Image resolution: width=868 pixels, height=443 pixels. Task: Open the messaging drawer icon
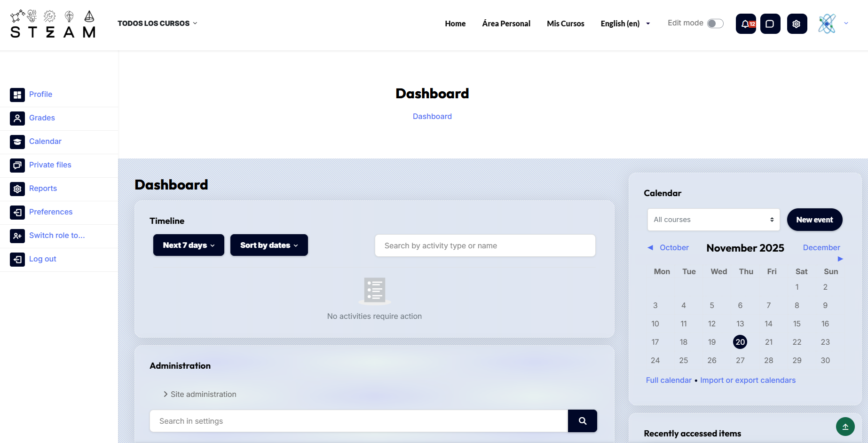(x=770, y=24)
